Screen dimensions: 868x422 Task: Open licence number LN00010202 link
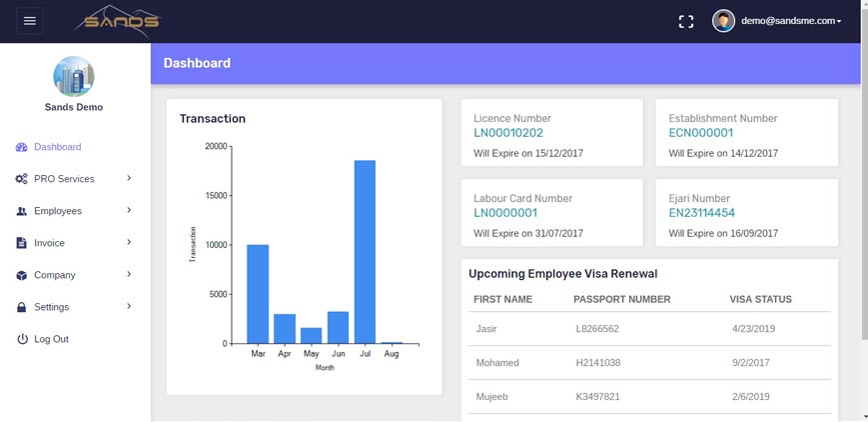[x=508, y=133]
